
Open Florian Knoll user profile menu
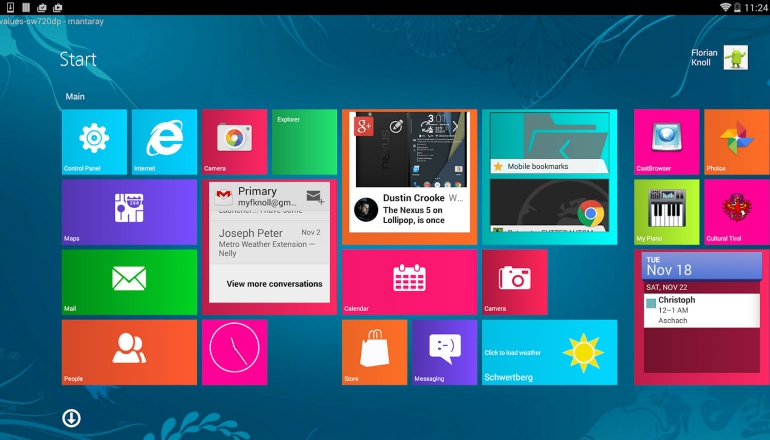point(718,58)
